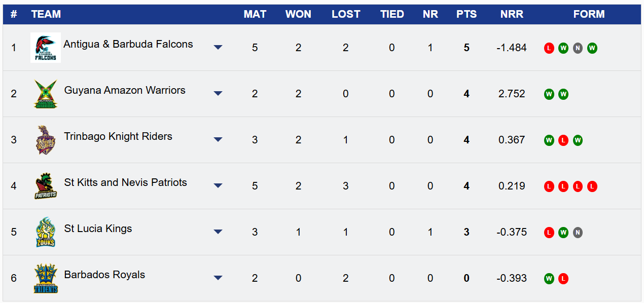Open the Guyana Amazon Warriors team name
This screenshot has width=644, height=303.
coord(125,90)
